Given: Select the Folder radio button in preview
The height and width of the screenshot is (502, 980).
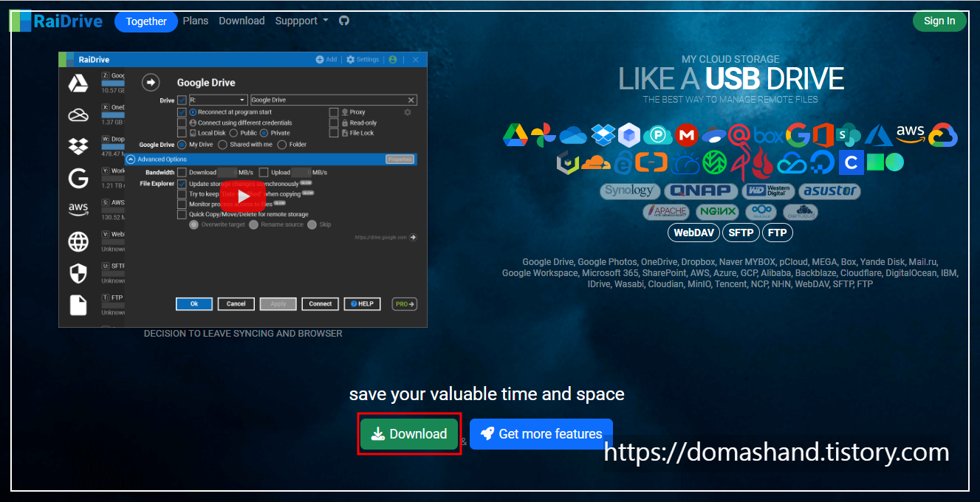Looking at the screenshot, I should tap(282, 145).
